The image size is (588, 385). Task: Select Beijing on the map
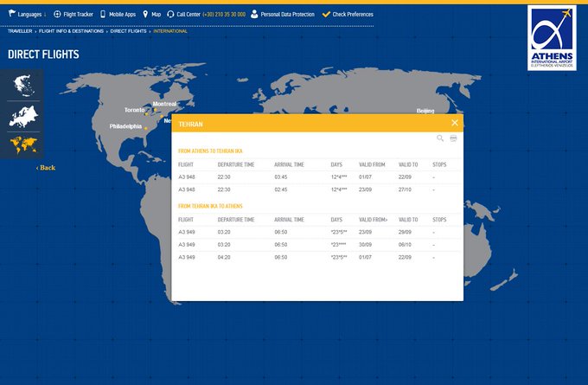[425, 111]
